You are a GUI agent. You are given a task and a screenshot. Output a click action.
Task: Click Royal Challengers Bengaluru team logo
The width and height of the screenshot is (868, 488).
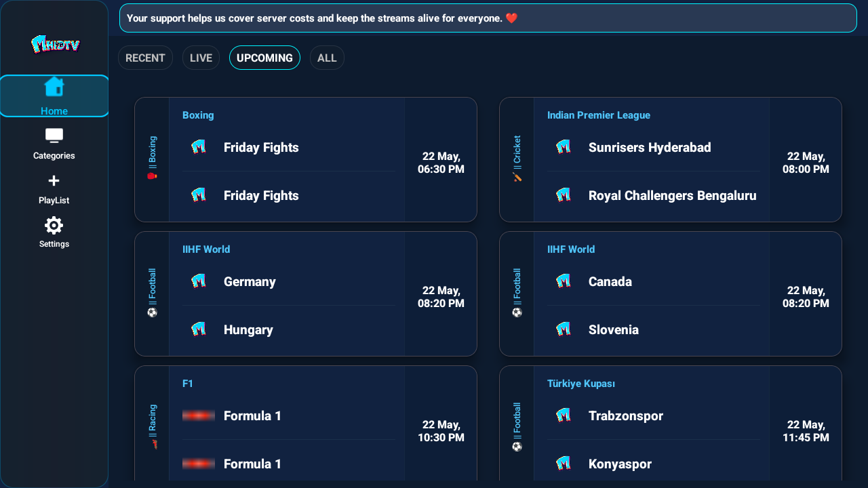pyautogui.click(x=564, y=195)
